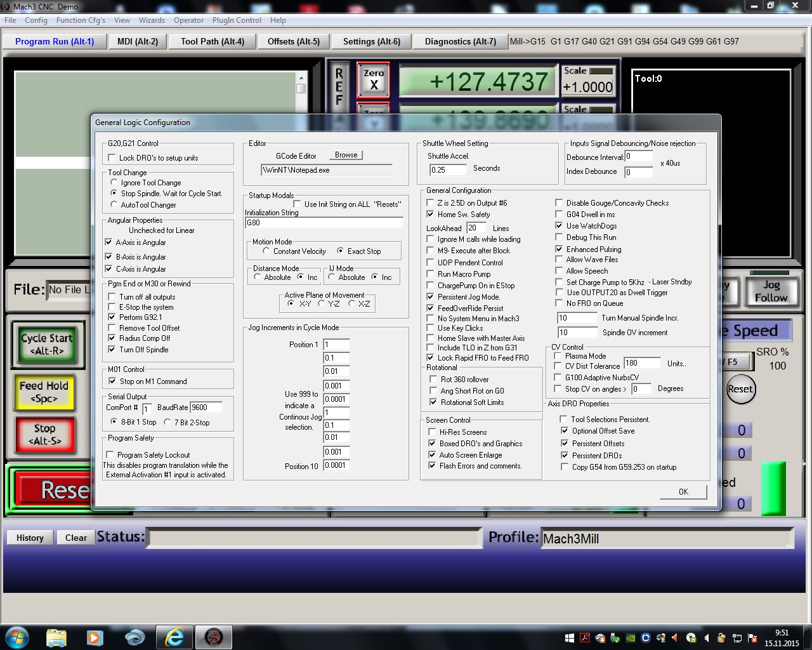
Task: Enable the Hi-Res Screens checkbox
Action: pyautogui.click(x=433, y=432)
